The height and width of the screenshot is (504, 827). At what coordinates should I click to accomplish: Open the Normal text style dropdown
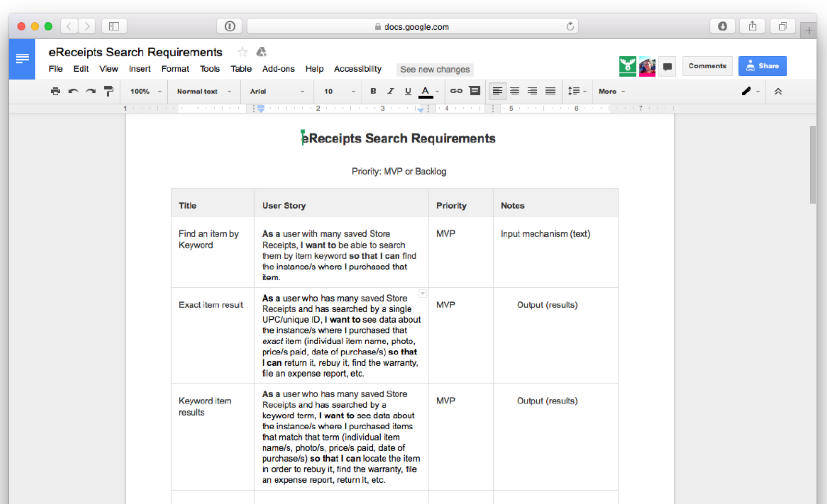point(204,91)
